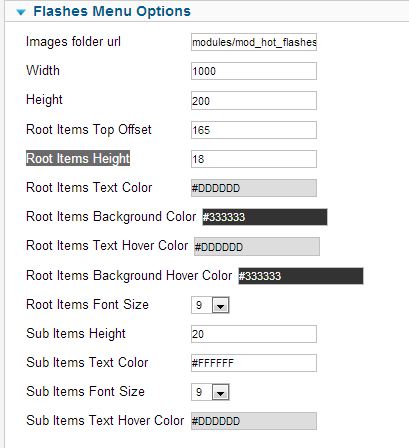This screenshot has width=409, height=448.
Task: Pick the Root Items Text Color swatch
Action: 254,188
